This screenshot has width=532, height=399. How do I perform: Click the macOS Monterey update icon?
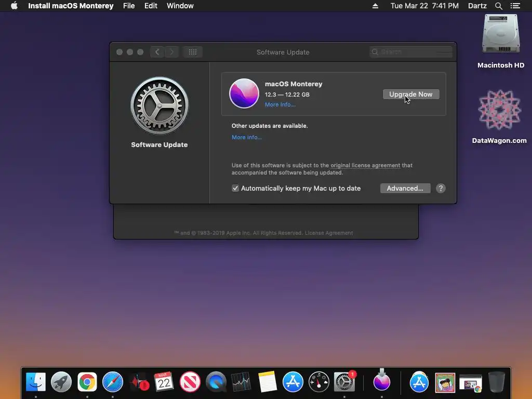[x=244, y=94]
